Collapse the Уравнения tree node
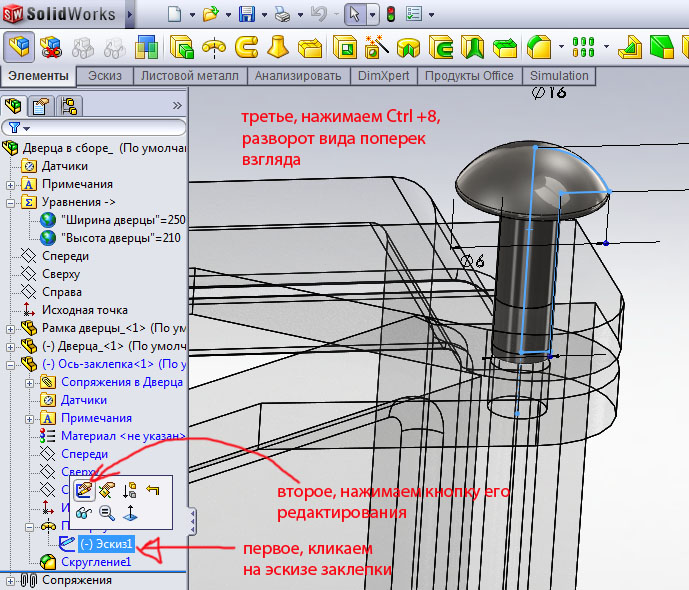Image resolution: width=689 pixels, height=590 pixels. coord(11,202)
